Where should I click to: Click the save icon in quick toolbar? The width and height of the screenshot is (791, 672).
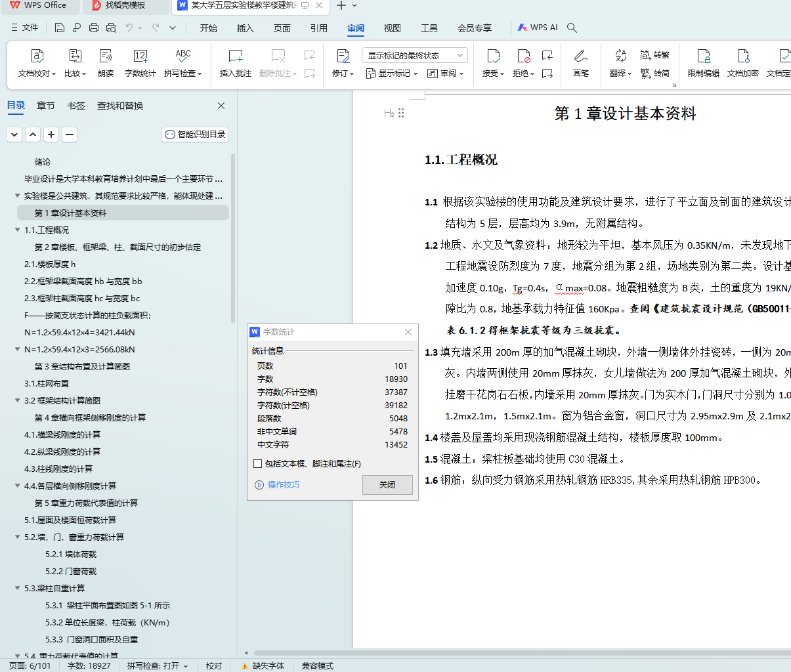pos(60,28)
